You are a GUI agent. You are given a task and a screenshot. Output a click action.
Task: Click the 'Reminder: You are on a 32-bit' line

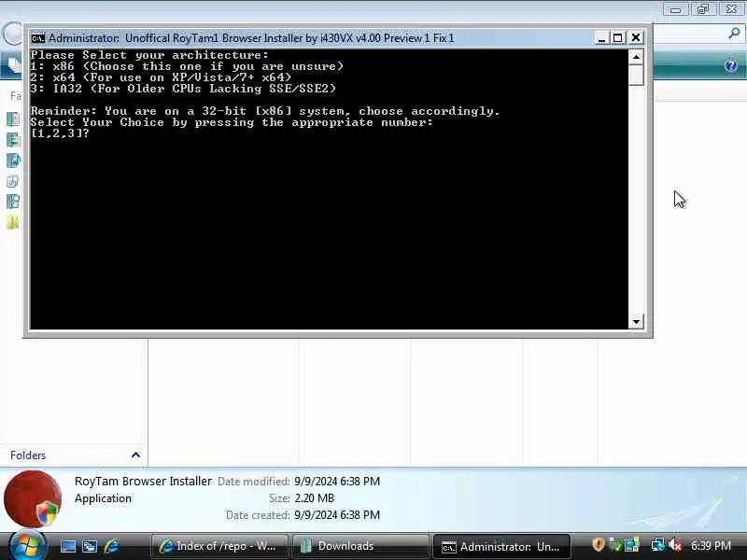click(x=265, y=111)
